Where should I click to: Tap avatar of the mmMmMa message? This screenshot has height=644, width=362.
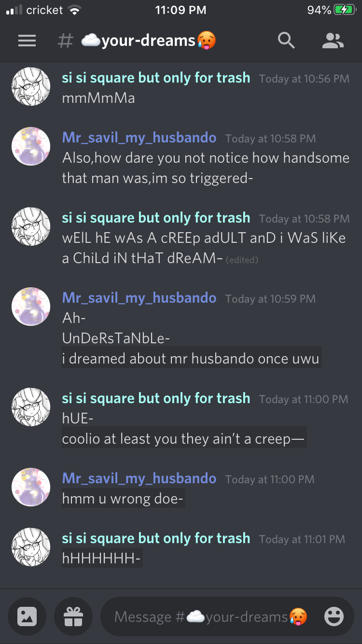(31, 86)
